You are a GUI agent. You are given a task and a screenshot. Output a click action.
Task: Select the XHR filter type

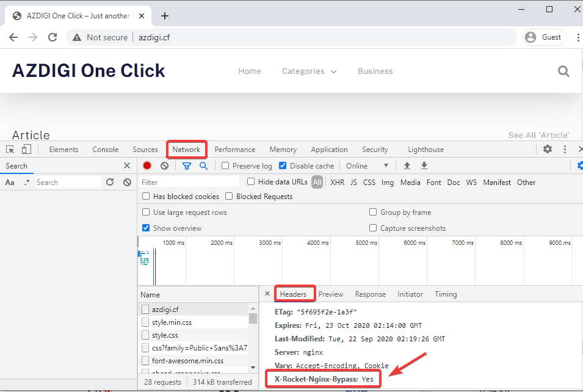337,182
